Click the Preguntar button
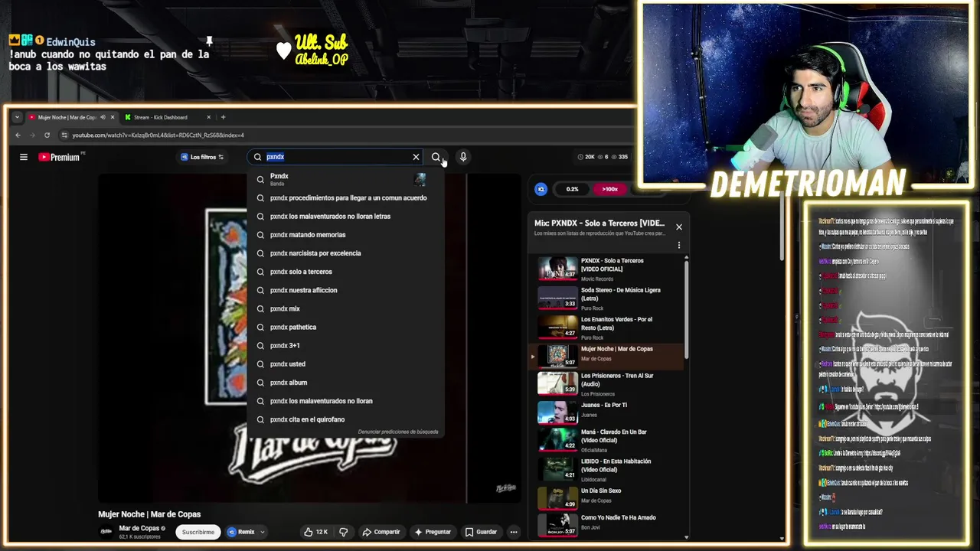Viewport: 980px width, 551px height. click(x=433, y=532)
